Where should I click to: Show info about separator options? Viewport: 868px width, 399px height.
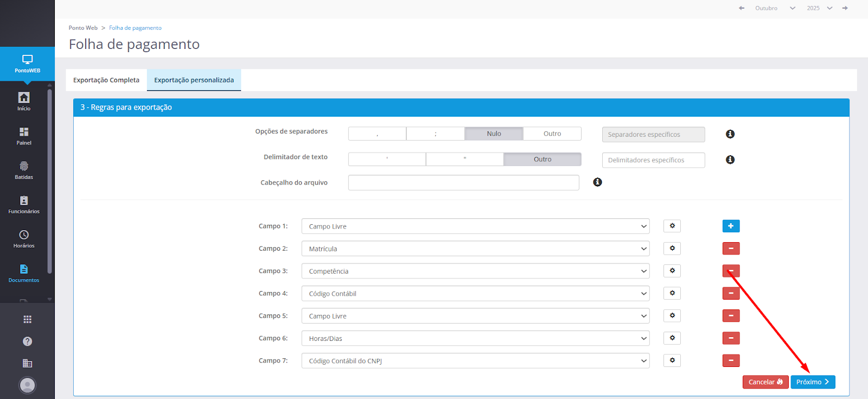coord(730,134)
